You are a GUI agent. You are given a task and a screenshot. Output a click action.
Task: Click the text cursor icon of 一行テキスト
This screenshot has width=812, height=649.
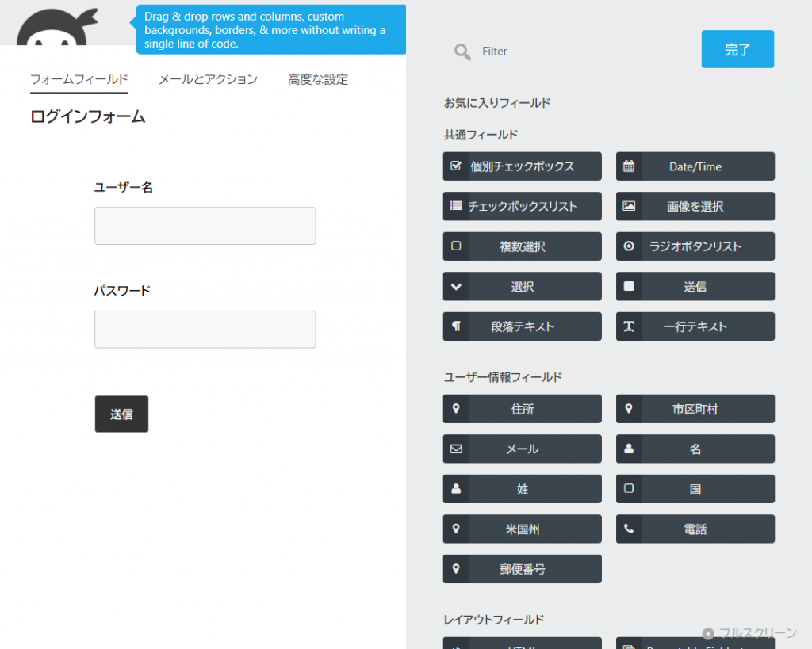point(629,326)
